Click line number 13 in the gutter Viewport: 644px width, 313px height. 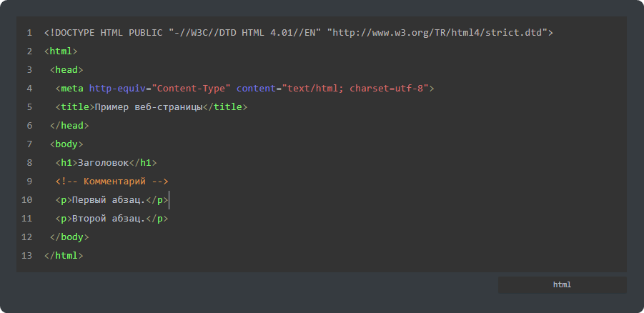26,256
